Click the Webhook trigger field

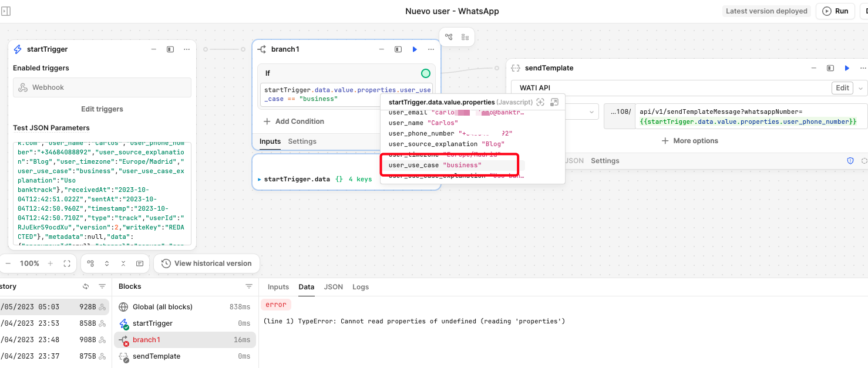click(x=102, y=87)
